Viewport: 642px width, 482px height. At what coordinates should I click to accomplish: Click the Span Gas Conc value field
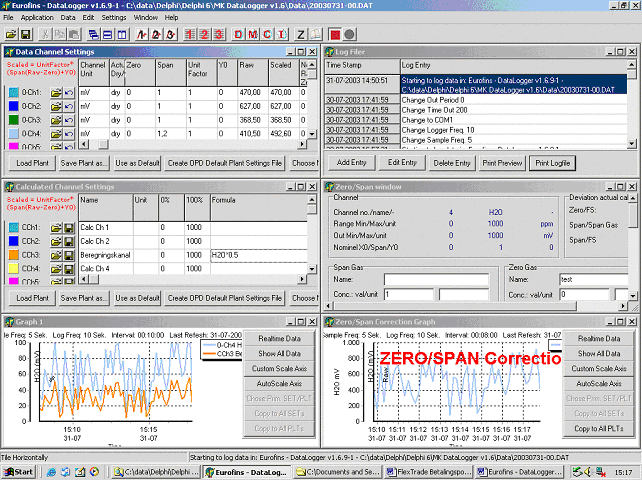tap(409, 294)
